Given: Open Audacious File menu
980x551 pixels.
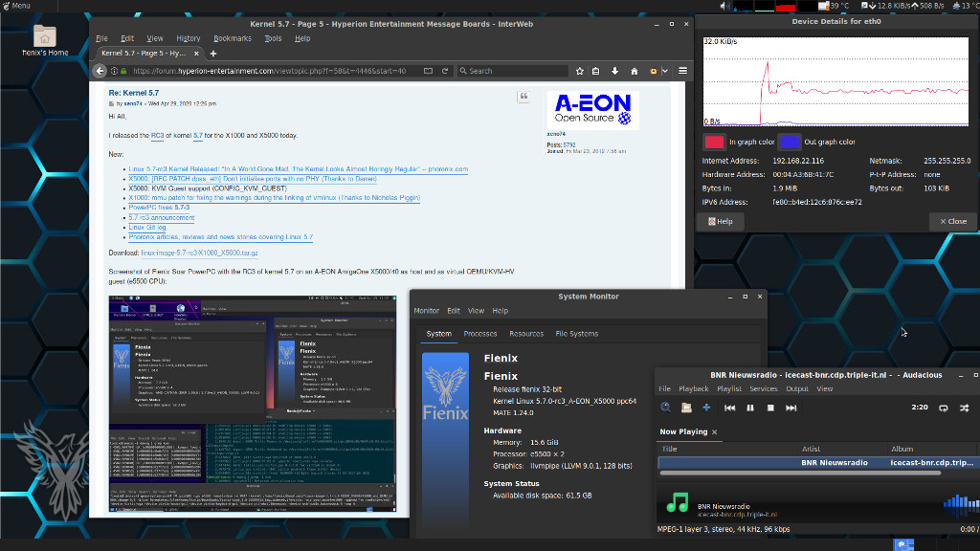Looking at the screenshot, I should click(x=664, y=388).
